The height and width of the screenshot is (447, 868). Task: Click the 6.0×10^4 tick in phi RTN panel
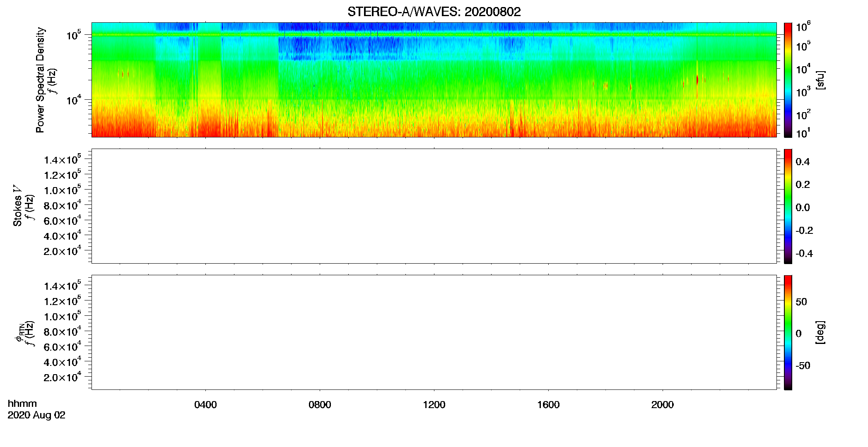pos(63,347)
